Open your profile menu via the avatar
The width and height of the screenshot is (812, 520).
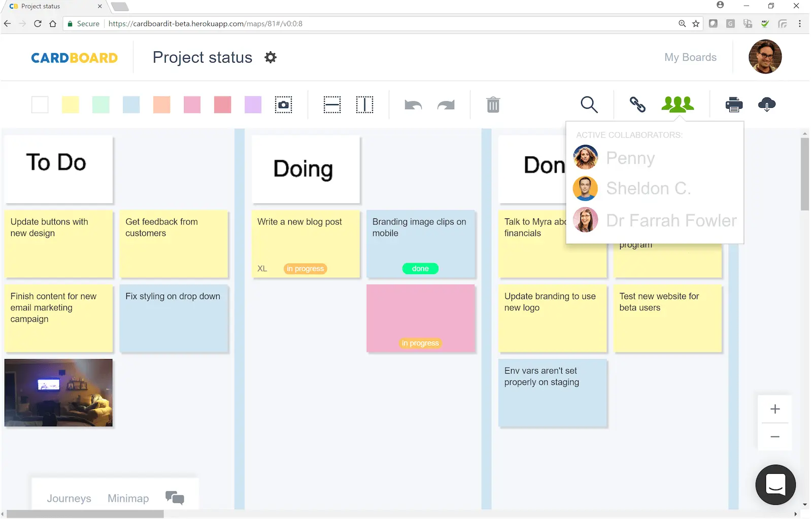(x=766, y=57)
